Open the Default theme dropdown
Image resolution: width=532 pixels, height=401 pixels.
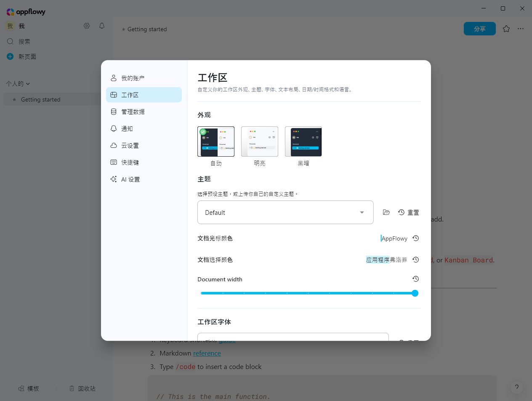[x=285, y=212]
